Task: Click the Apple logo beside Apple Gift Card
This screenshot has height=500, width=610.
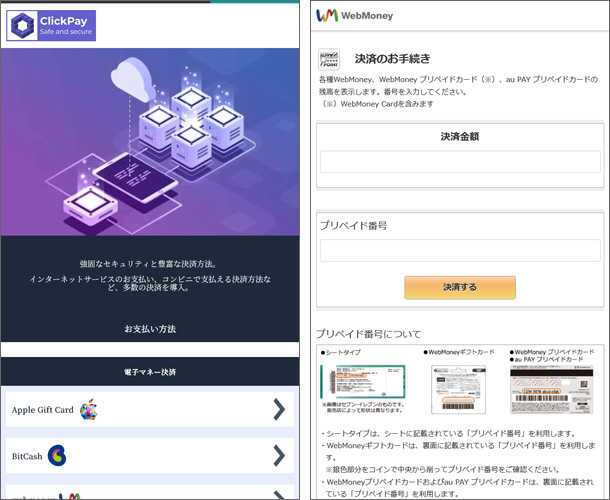Action: coord(89,409)
